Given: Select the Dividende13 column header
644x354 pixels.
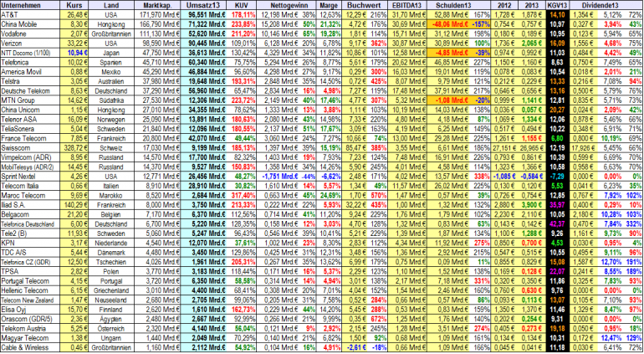Looking at the screenshot, I should [606, 5].
